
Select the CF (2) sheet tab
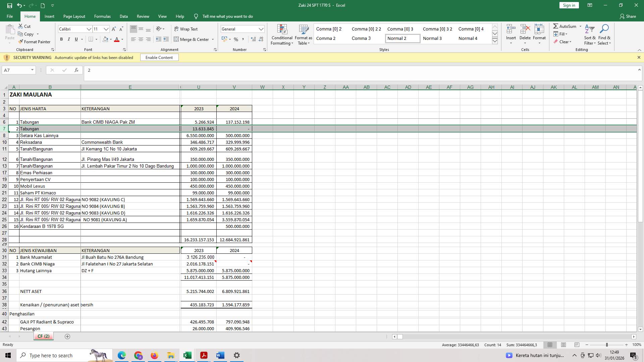click(x=43, y=336)
